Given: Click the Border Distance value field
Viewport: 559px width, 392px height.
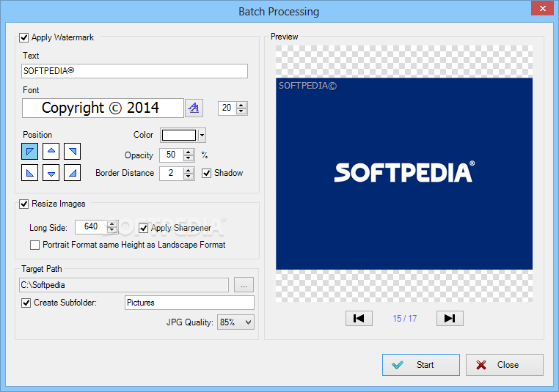Looking at the screenshot, I should coord(172,174).
